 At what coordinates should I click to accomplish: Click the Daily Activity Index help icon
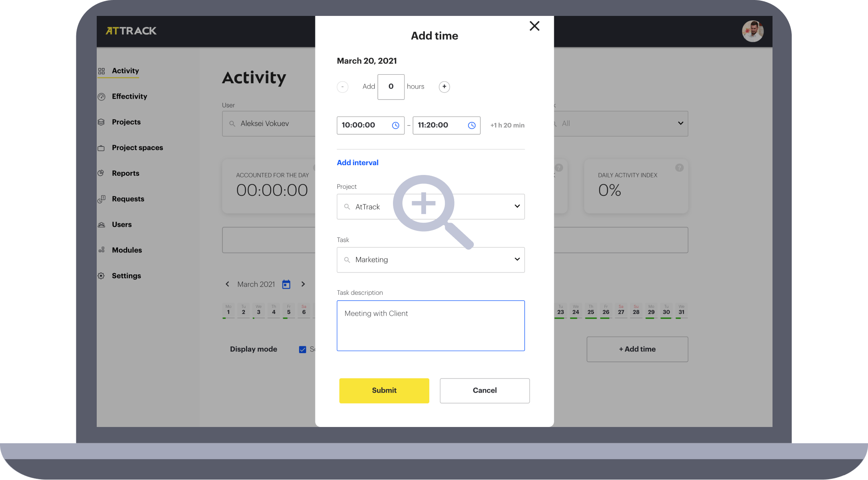tap(679, 168)
